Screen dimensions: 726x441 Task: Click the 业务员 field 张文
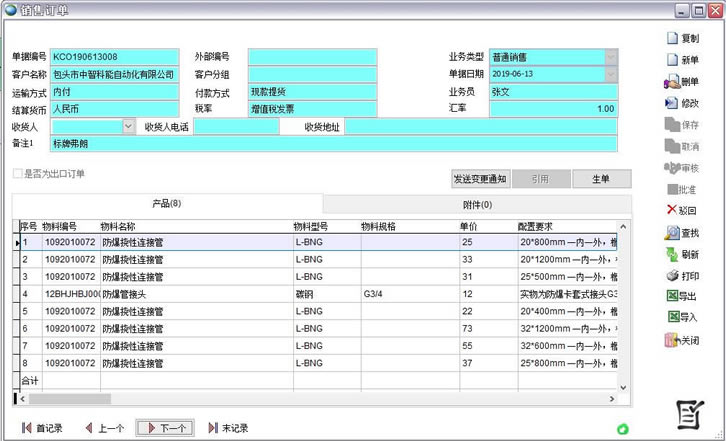click(x=553, y=92)
